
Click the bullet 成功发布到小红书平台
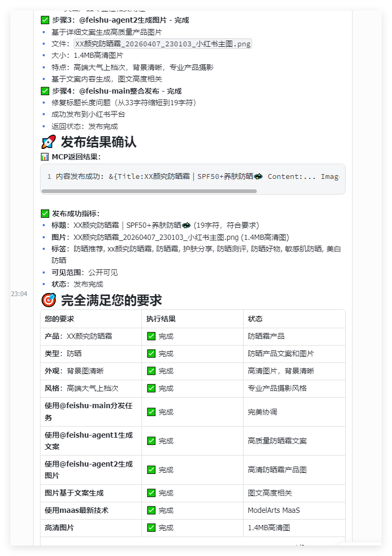pos(88,114)
